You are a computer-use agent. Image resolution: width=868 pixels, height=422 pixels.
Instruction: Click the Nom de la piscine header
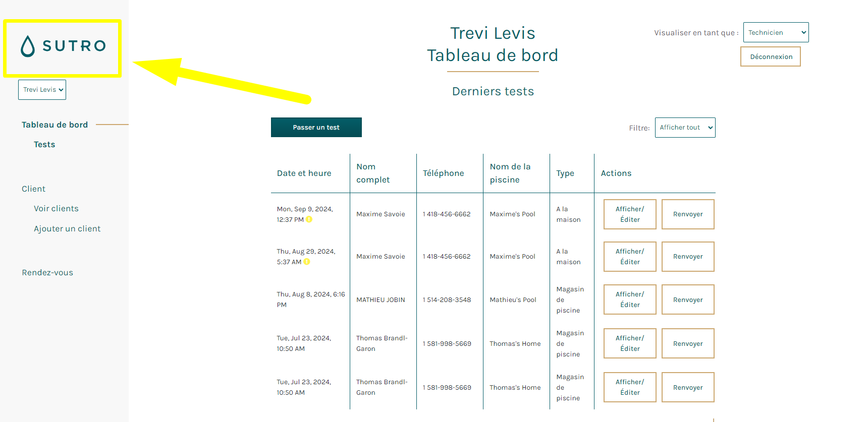pyautogui.click(x=510, y=173)
